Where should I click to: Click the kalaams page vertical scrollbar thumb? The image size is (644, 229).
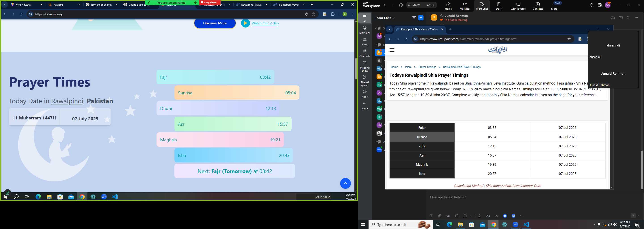click(x=356, y=68)
